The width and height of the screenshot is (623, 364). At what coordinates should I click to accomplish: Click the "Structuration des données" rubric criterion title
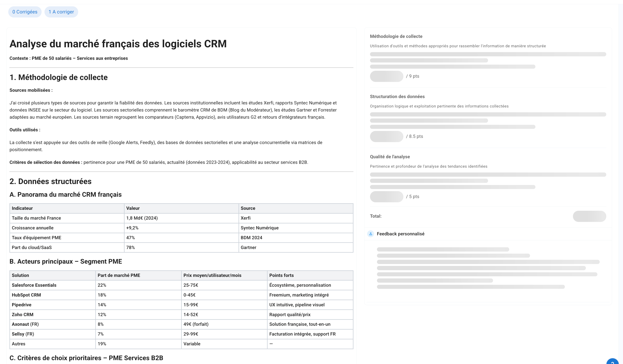point(397,97)
